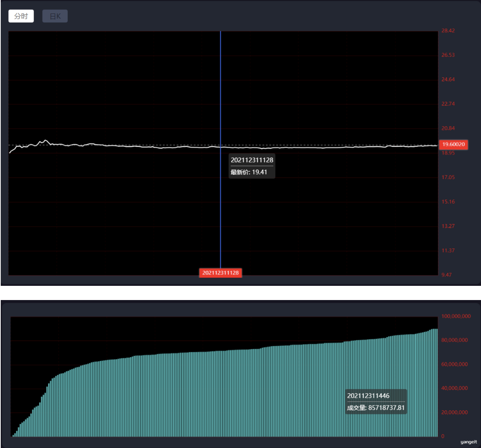Click the 100,000,000 volume axis label

click(x=456, y=316)
